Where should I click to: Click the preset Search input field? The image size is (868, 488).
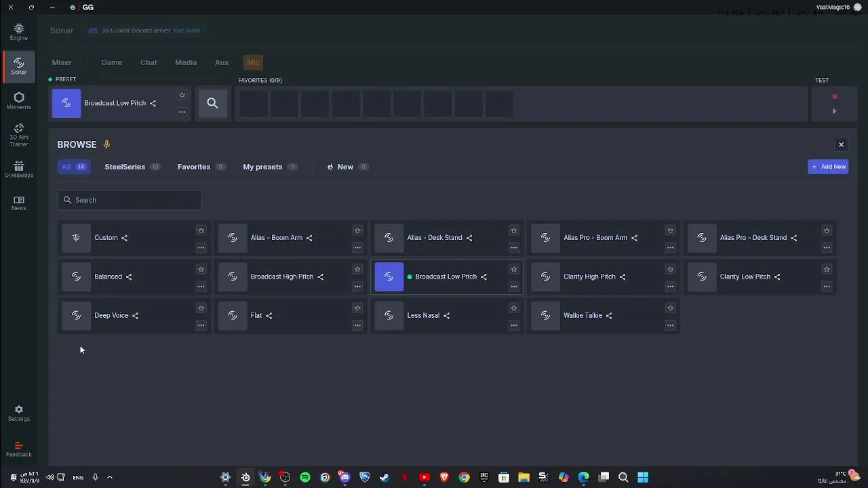130,200
